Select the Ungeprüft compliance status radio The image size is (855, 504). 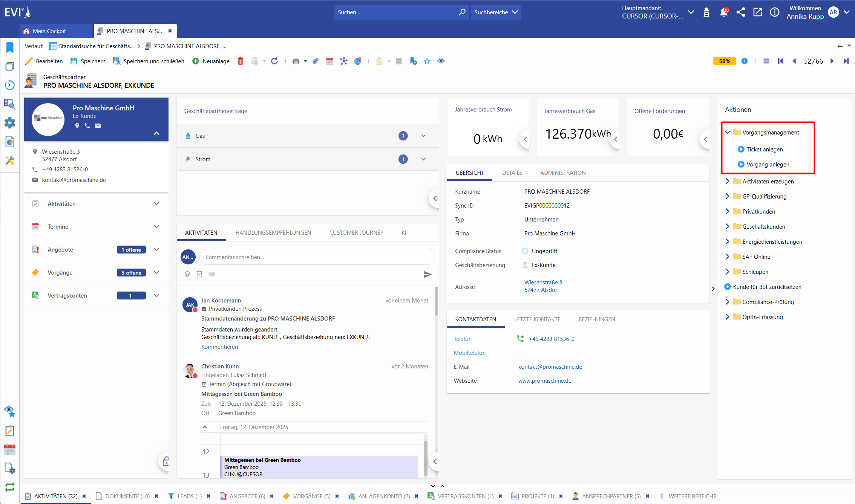tap(525, 251)
